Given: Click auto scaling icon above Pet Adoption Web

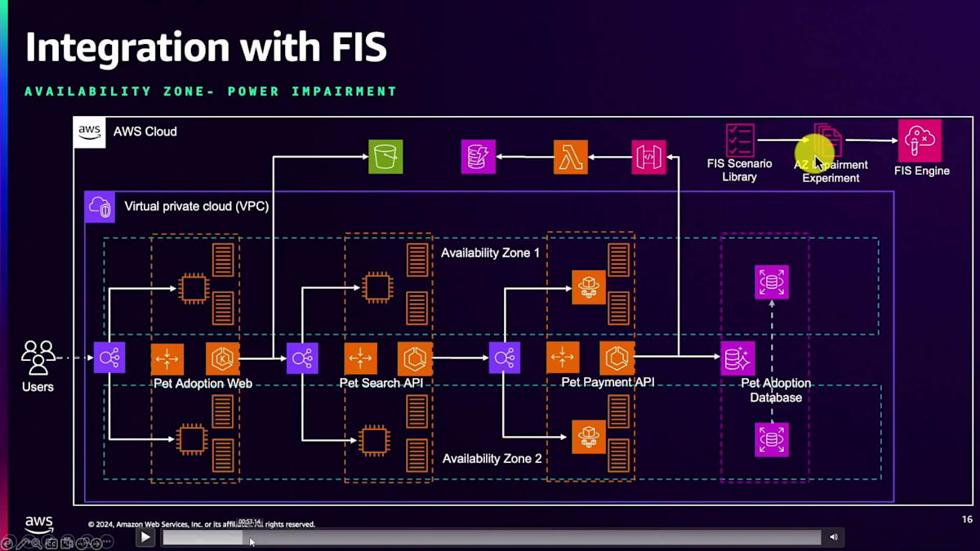Looking at the screenshot, I should [167, 358].
